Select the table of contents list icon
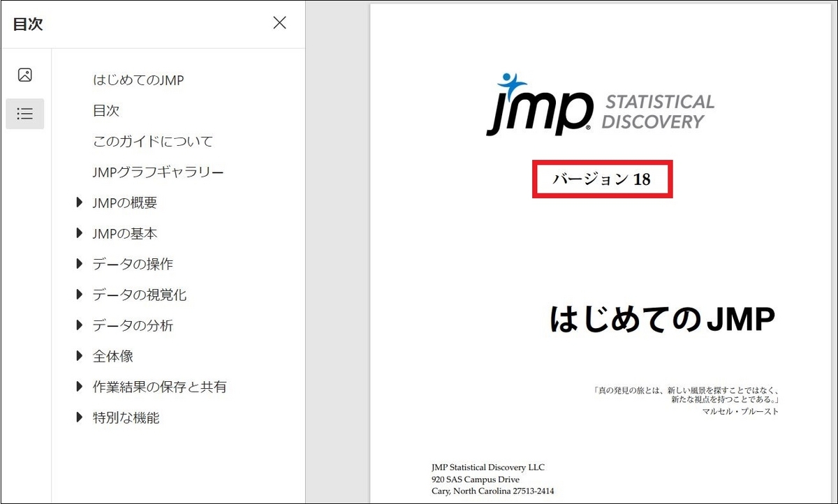The width and height of the screenshot is (838, 504). tap(25, 113)
